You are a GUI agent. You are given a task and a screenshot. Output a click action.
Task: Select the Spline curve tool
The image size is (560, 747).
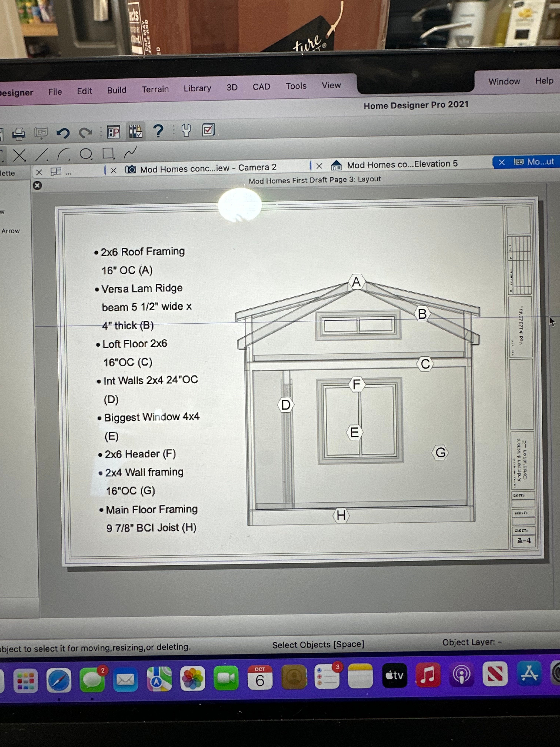pyautogui.click(x=130, y=153)
